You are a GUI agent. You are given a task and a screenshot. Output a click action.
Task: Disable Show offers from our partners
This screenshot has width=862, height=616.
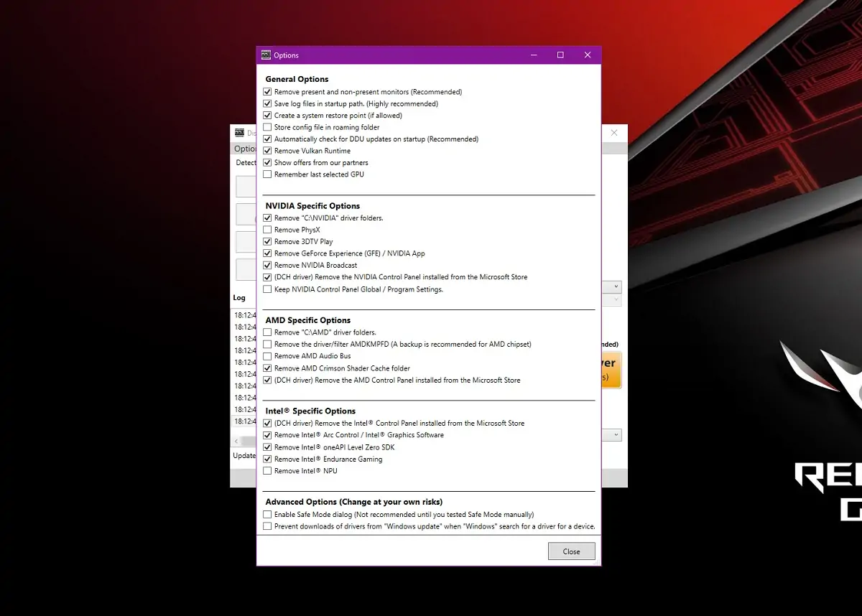[x=267, y=163]
